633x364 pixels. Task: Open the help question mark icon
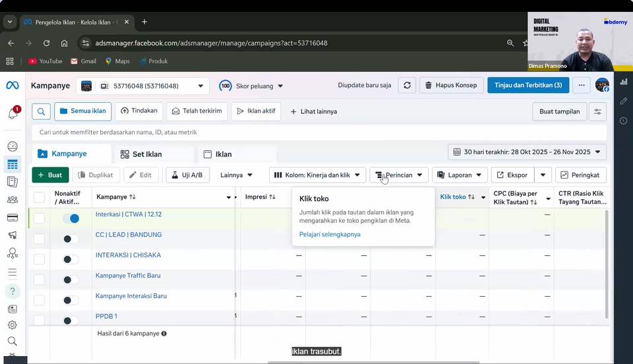point(13,291)
